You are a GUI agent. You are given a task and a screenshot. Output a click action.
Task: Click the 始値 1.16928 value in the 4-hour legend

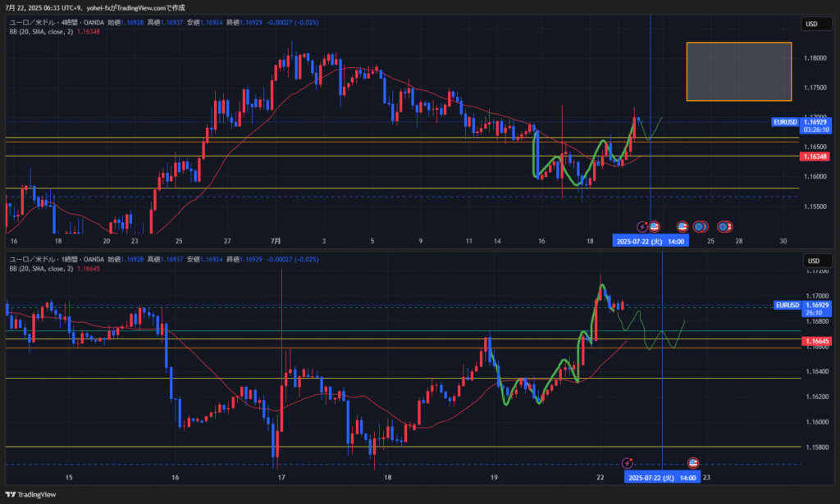click(x=126, y=22)
